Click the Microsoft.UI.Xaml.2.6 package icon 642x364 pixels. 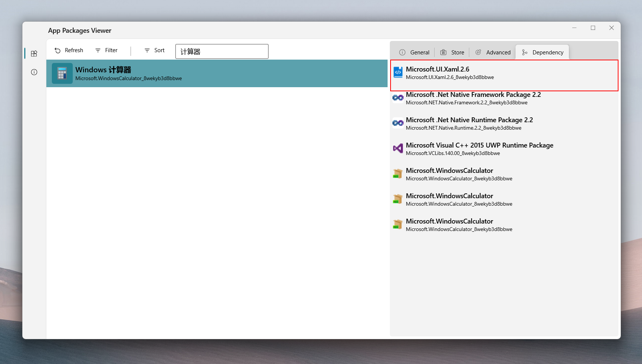[398, 72]
